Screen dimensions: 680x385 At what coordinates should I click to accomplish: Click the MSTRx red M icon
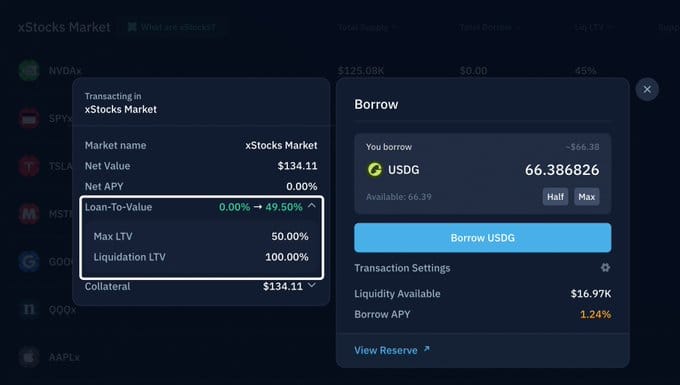pos(29,214)
